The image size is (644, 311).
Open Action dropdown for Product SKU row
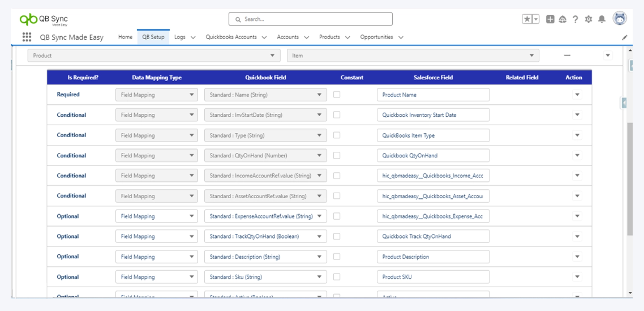point(577,277)
